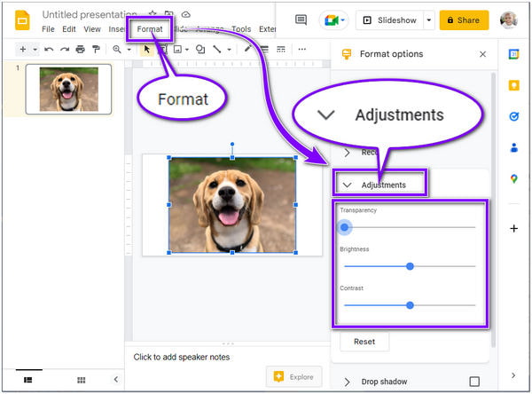
Task: Select the shape tool
Action: (200, 50)
